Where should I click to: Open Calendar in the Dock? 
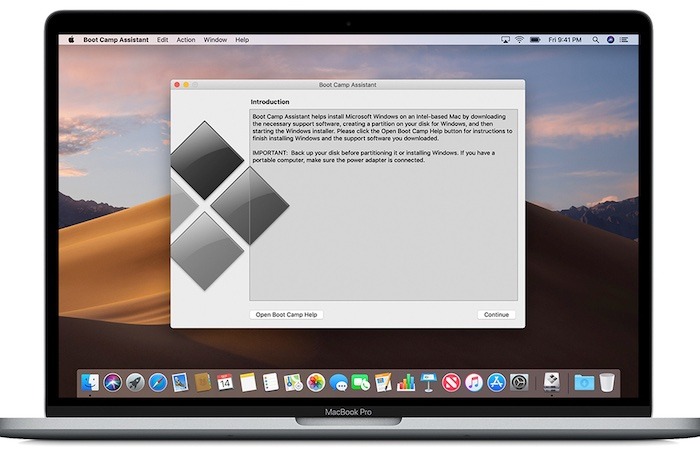pyautogui.click(x=225, y=382)
